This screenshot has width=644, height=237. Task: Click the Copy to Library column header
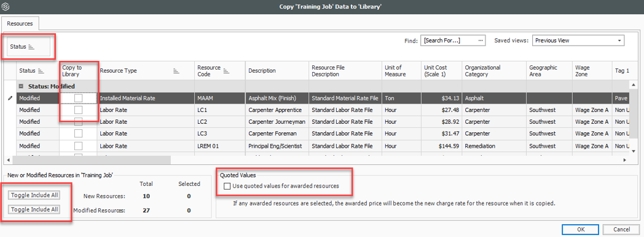tap(78, 71)
